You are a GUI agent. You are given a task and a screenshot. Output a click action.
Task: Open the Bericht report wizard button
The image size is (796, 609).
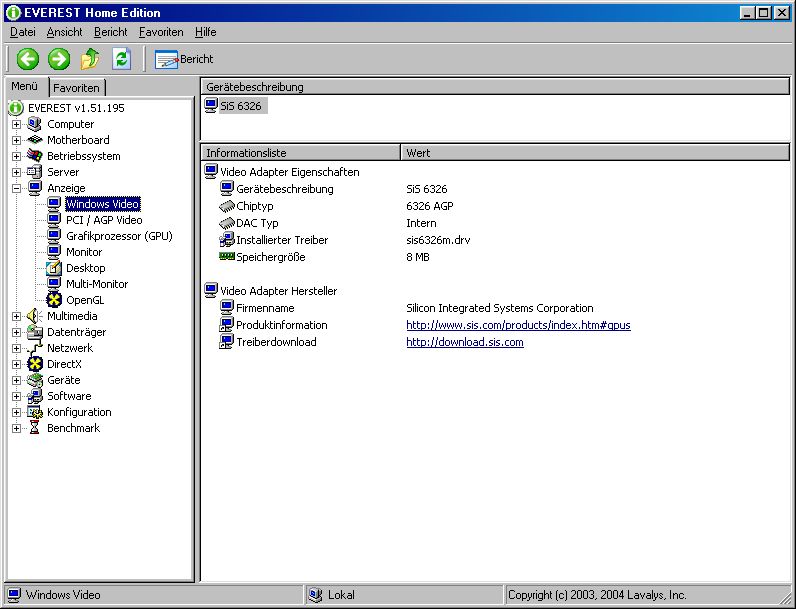184,59
